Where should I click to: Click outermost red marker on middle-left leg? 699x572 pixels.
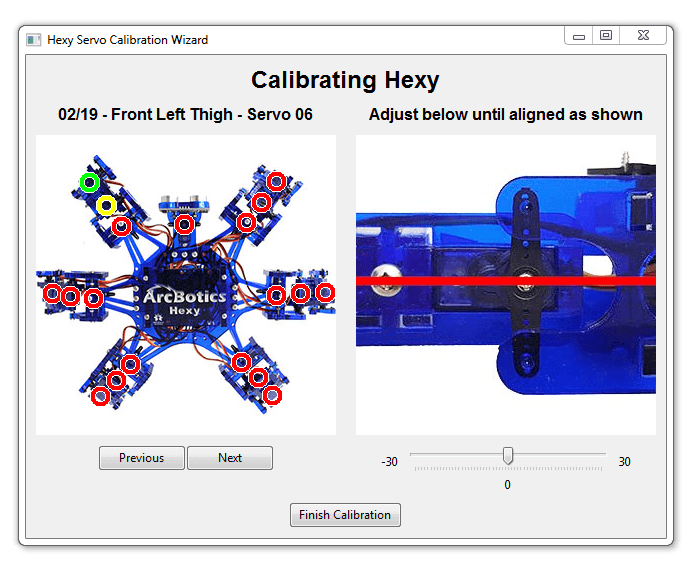click(52, 293)
